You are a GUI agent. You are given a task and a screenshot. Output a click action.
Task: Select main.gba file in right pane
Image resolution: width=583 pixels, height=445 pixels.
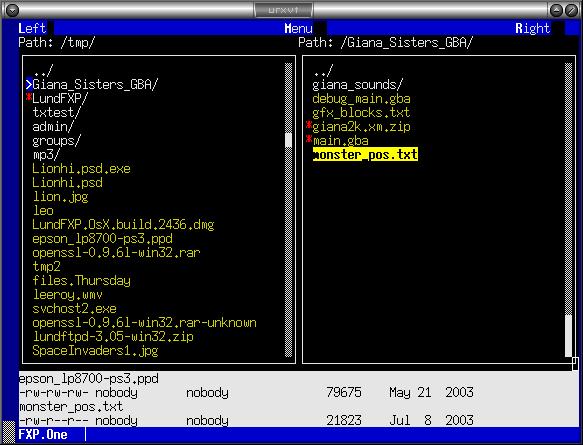[x=340, y=141]
